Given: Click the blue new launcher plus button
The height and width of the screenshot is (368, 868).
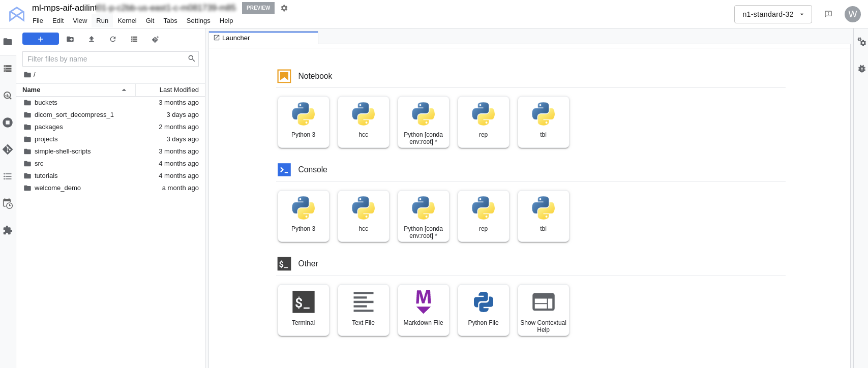Looking at the screenshot, I should [41, 39].
